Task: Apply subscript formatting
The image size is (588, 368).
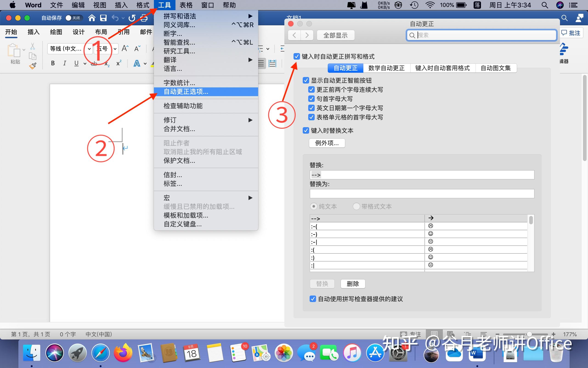Action: tap(107, 64)
